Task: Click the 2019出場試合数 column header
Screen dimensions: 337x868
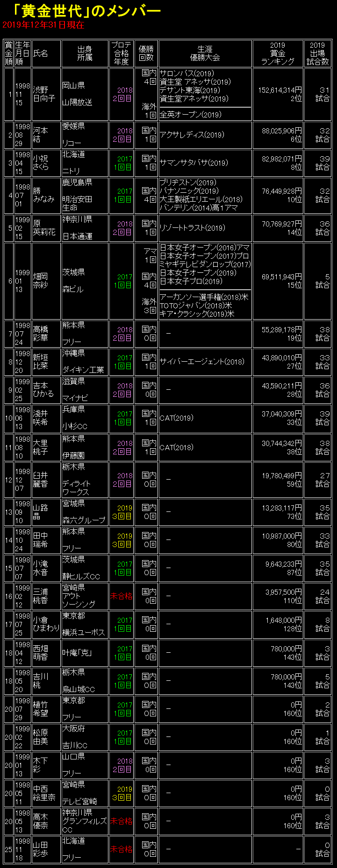Action: tap(317, 53)
